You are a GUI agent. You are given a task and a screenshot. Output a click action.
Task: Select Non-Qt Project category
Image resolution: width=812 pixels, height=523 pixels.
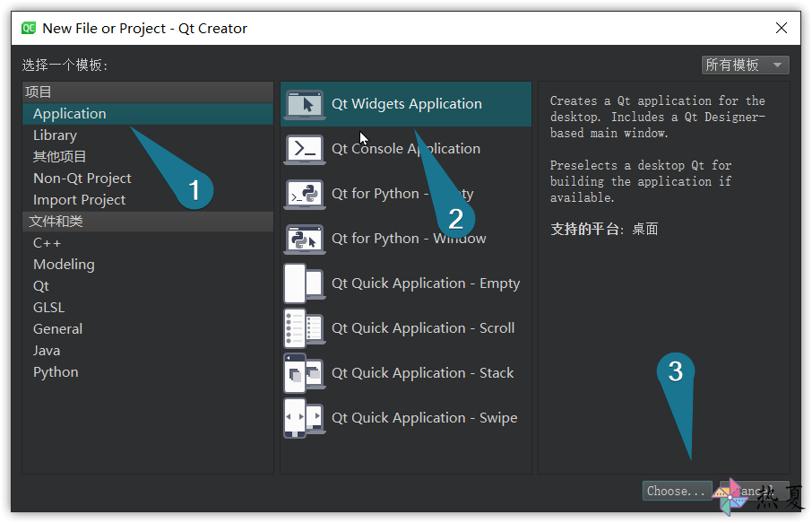[148, 179]
